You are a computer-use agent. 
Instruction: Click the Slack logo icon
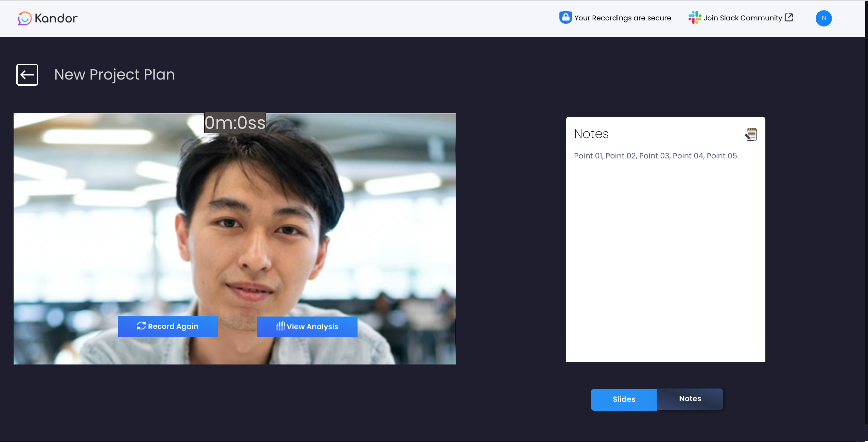695,17
